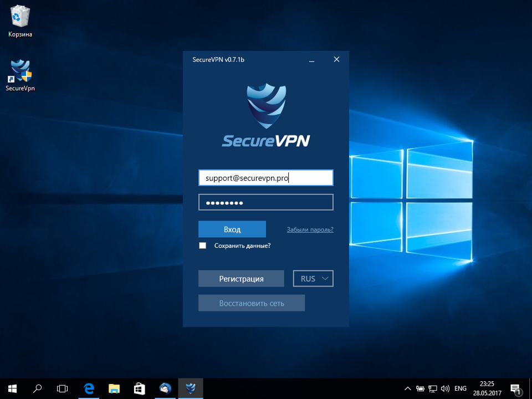Open Action Center notifications icon

(x=516, y=389)
